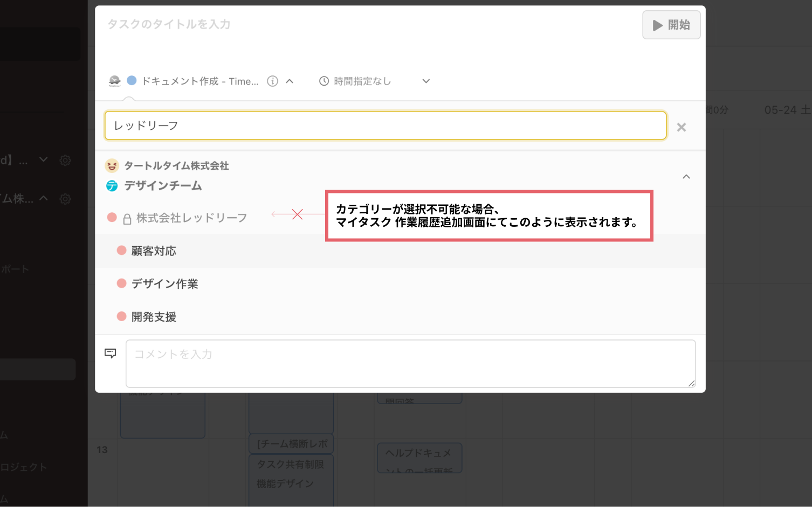Collapse the タートルタイム株式会社 group chevron

coord(686,177)
